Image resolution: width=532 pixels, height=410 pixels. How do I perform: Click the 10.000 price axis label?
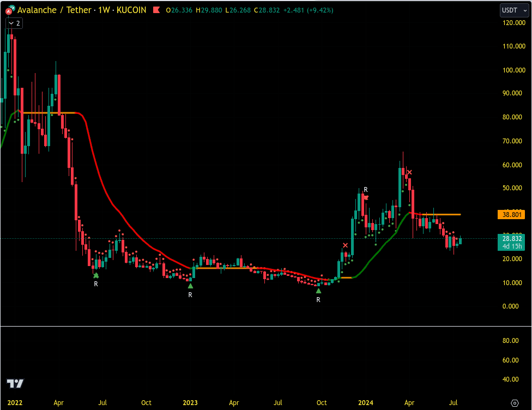(x=512, y=283)
